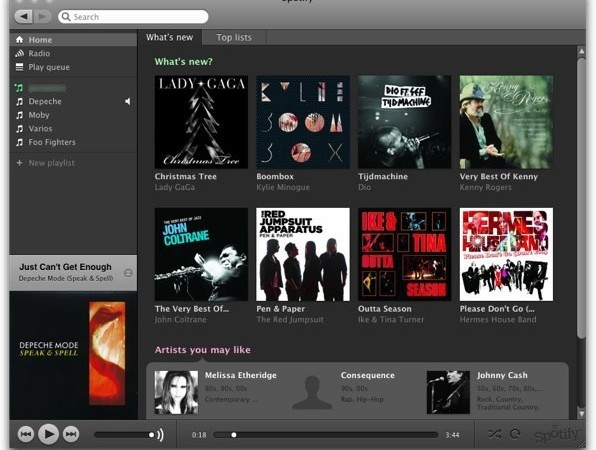Adjust the volume slider
596x450 pixels.
[124, 434]
